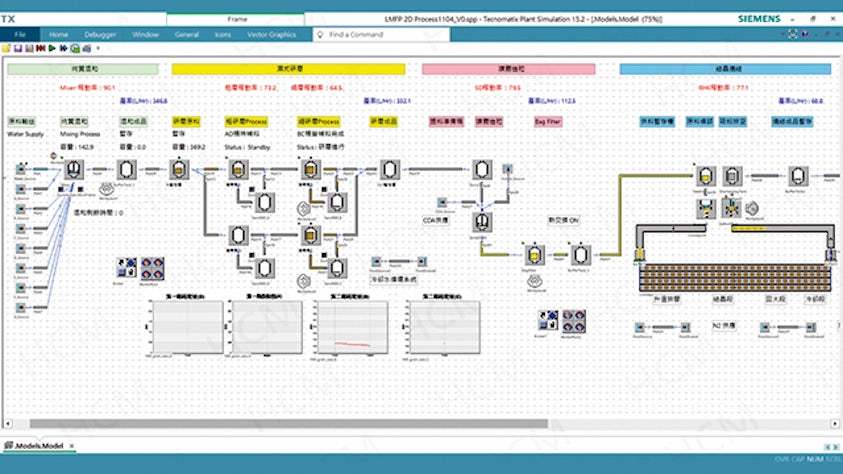Viewport: 843px width, 474px height.
Task: Click the left four-circle display icon
Action: coord(152,268)
